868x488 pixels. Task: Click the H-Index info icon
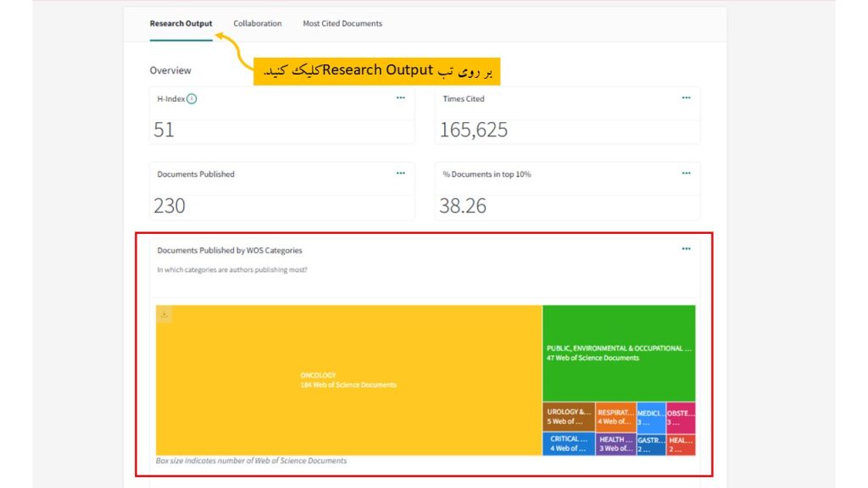[192, 99]
